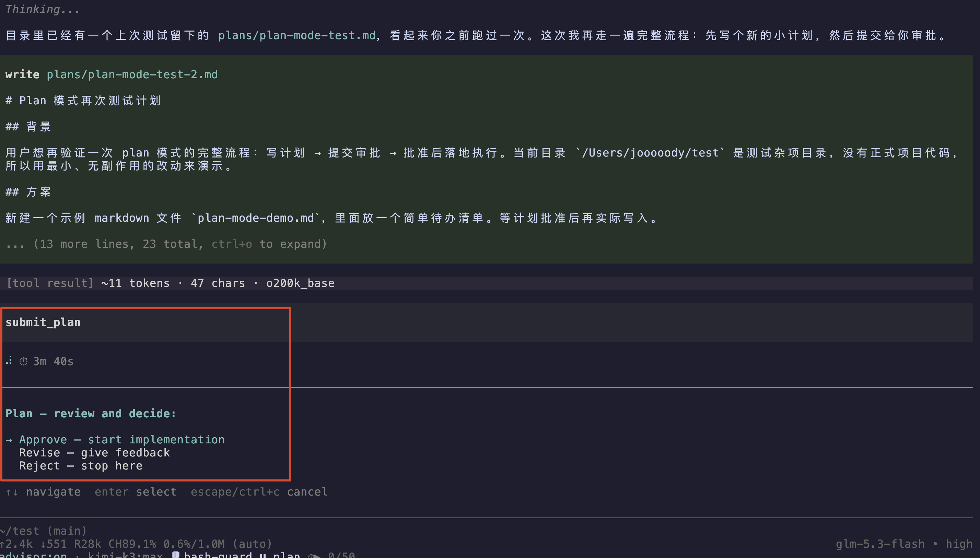Image resolution: width=980 pixels, height=558 pixels.
Task: Click the enter select hint
Action: 136,492
